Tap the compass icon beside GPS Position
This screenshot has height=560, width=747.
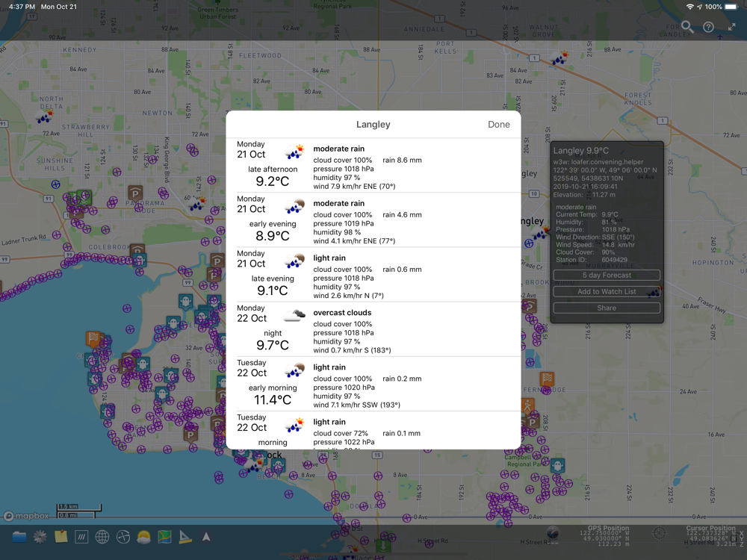point(552,532)
